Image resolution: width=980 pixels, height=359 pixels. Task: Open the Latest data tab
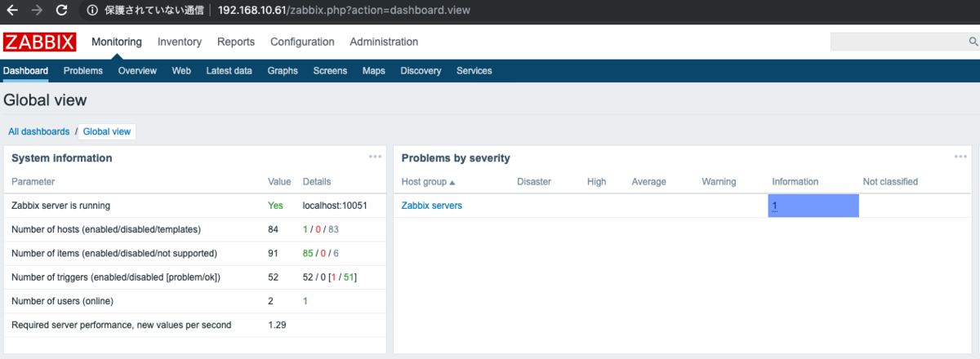229,71
